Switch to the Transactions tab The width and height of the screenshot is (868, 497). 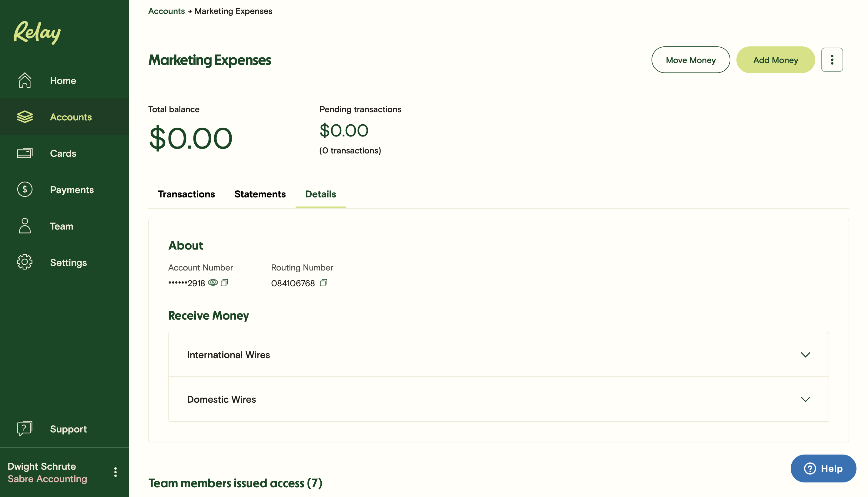coord(186,194)
